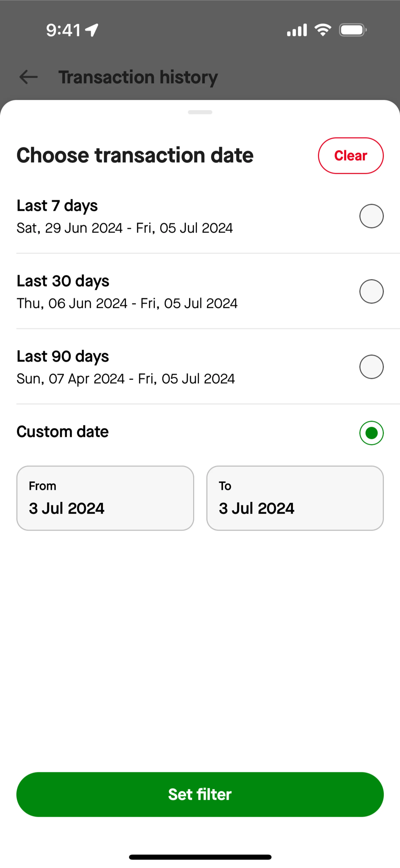Tap the back arrow icon

(x=29, y=77)
